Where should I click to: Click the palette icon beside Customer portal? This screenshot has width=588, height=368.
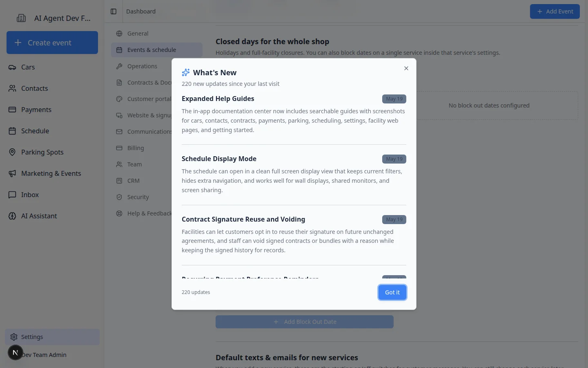click(119, 99)
